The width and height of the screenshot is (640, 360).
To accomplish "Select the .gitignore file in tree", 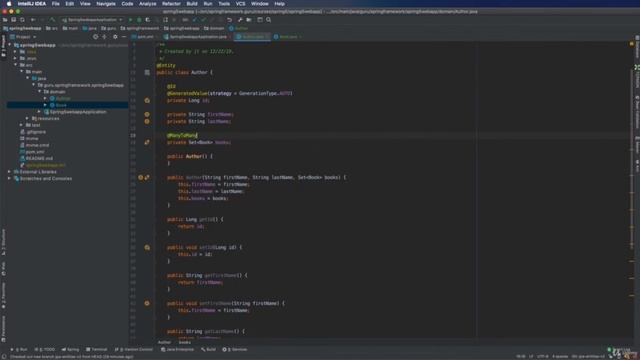I will tap(33, 132).
